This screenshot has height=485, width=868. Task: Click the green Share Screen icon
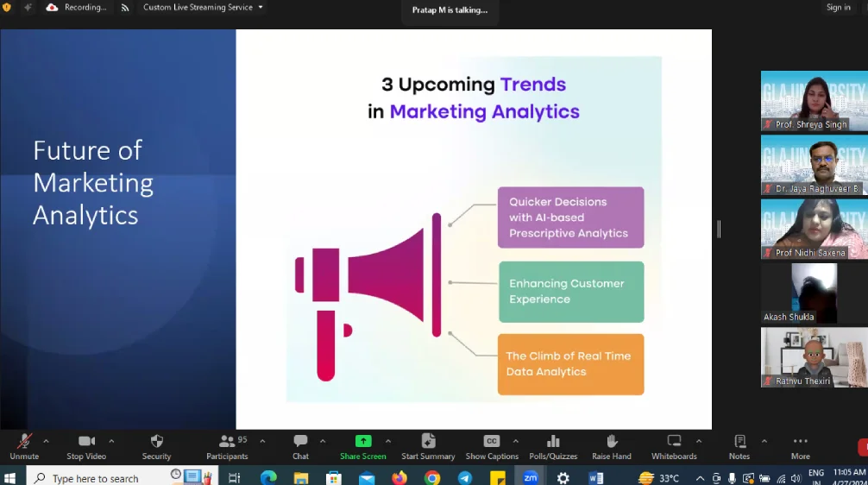[x=363, y=441]
